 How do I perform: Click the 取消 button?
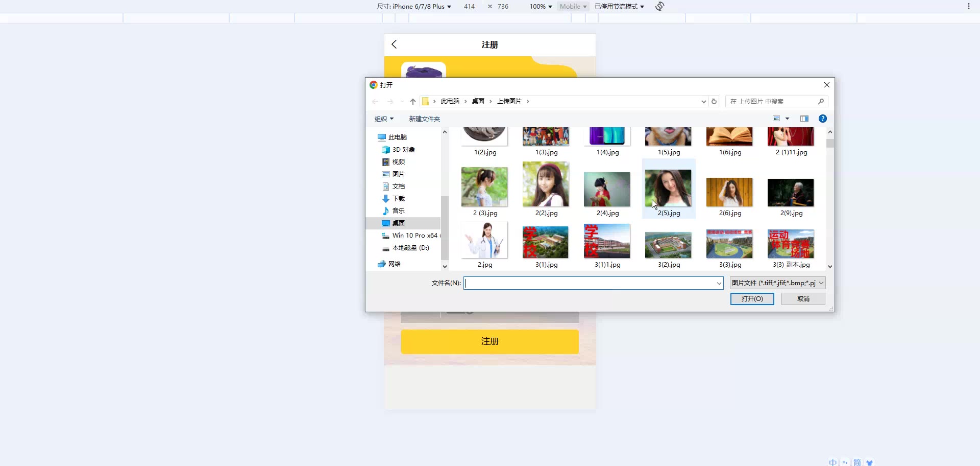tap(803, 299)
